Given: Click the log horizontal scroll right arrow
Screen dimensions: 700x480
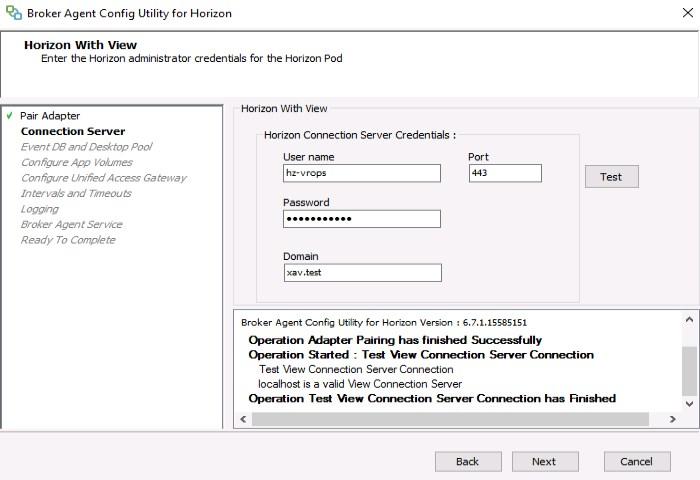Looking at the screenshot, I should [x=672, y=419].
